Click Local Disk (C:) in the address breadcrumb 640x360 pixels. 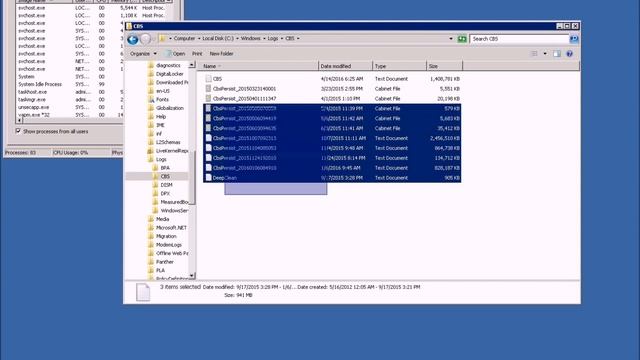pyautogui.click(x=218, y=38)
